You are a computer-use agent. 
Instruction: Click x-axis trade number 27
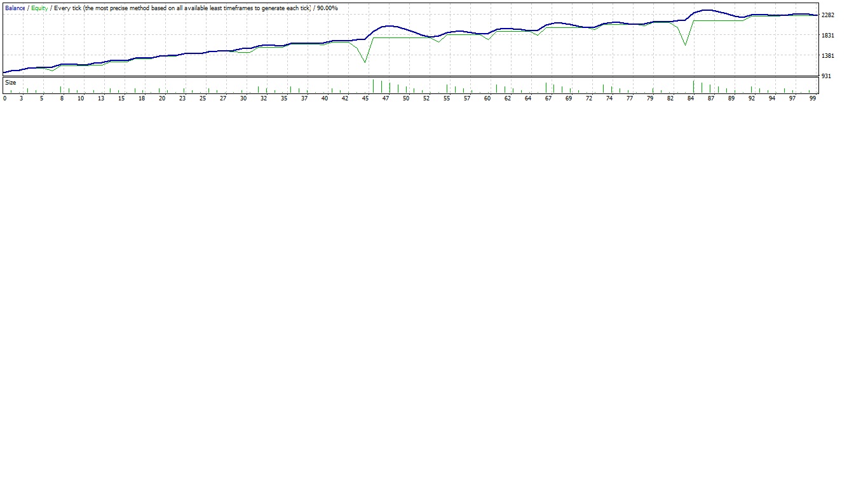(223, 98)
